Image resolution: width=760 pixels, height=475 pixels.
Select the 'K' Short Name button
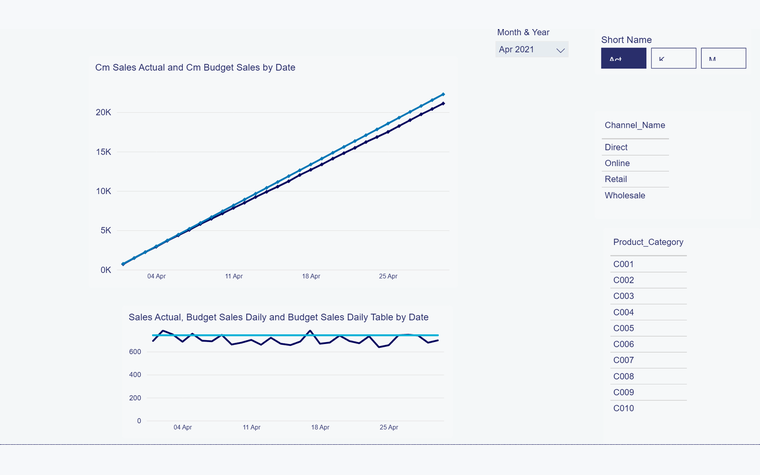pos(673,58)
